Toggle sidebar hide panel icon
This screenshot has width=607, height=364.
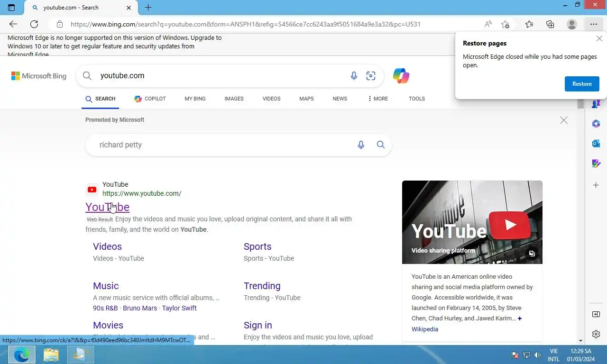click(x=596, y=314)
